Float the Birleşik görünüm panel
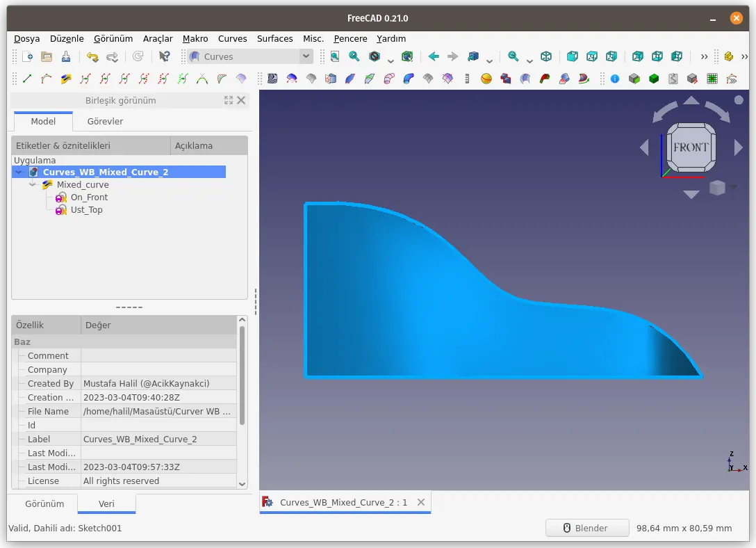Viewport: 756px width, 548px height. tap(229, 100)
